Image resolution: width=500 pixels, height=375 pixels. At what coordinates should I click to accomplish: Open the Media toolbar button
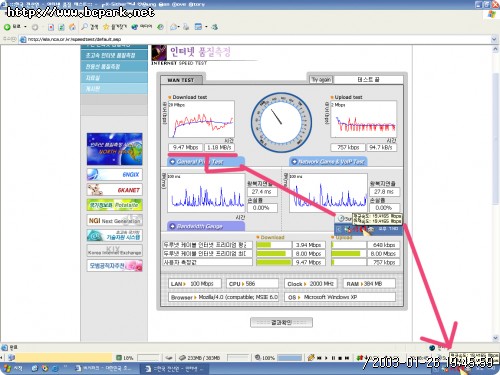[142, 27]
